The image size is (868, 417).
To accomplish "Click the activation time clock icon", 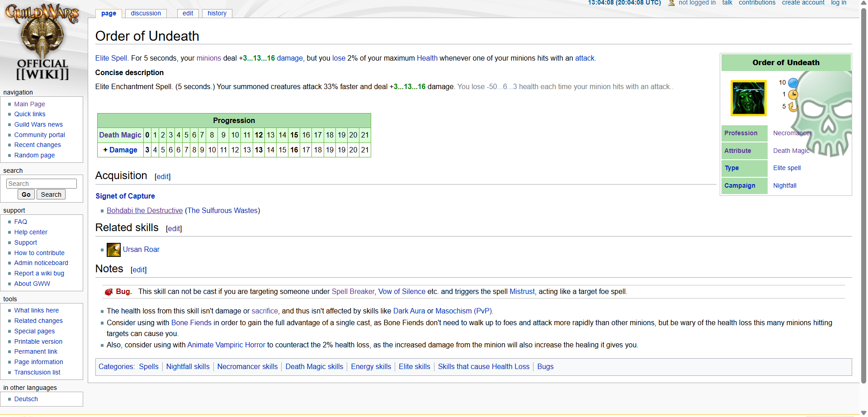I will click(x=793, y=95).
